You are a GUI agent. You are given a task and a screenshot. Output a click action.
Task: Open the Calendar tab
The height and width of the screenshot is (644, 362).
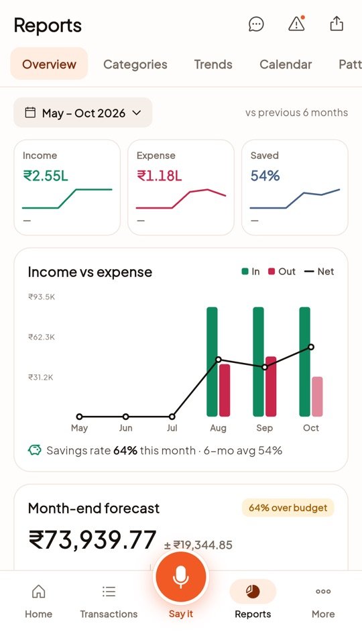point(286,64)
